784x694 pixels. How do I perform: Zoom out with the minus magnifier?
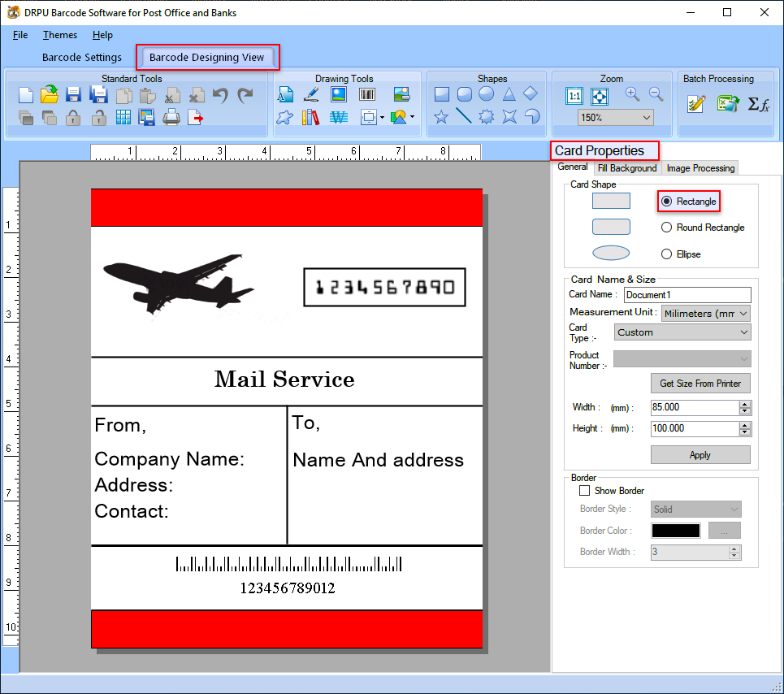[x=656, y=94]
